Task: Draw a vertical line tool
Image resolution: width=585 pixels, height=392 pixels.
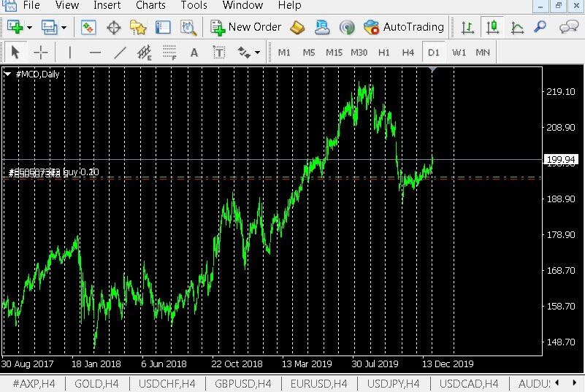Action: point(70,53)
